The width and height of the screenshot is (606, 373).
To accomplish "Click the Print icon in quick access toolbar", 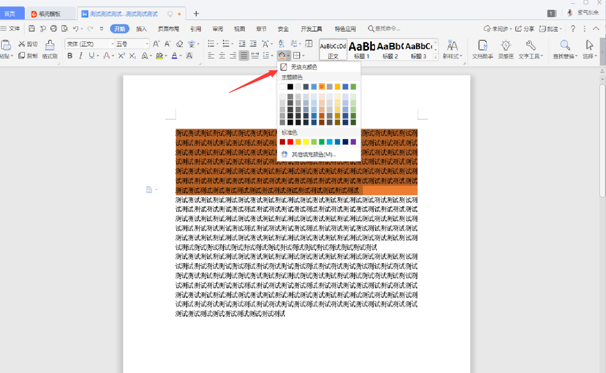I will [54, 29].
